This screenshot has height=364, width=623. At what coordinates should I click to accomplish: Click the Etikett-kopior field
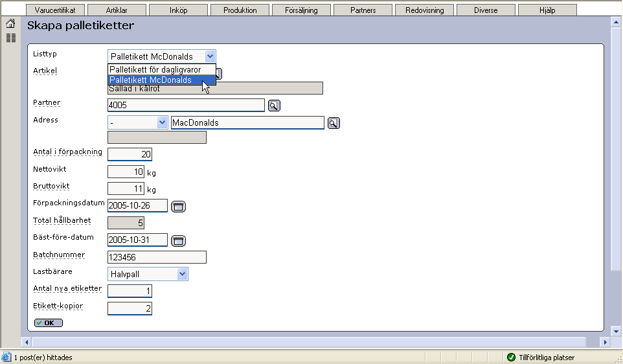[130, 308]
